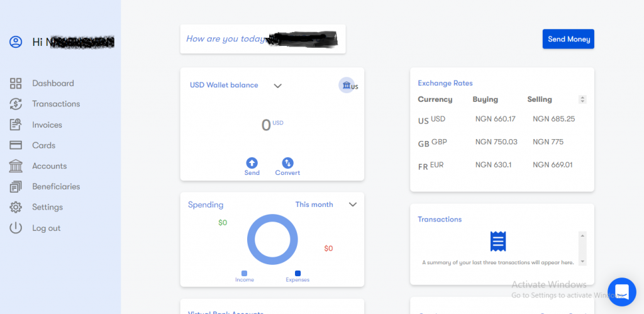Click the How are you today greeting box
Image resolution: width=644 pixels, height=314 pixels.
pos(263,39)
